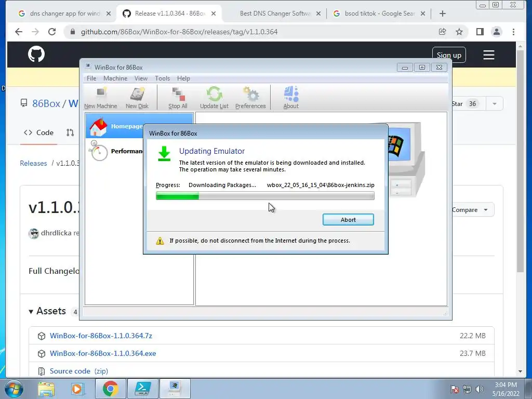Open Windows Media Player taskbar icon
The width and height of the screenshot is (532, 399).
click(x=77, y=389)
